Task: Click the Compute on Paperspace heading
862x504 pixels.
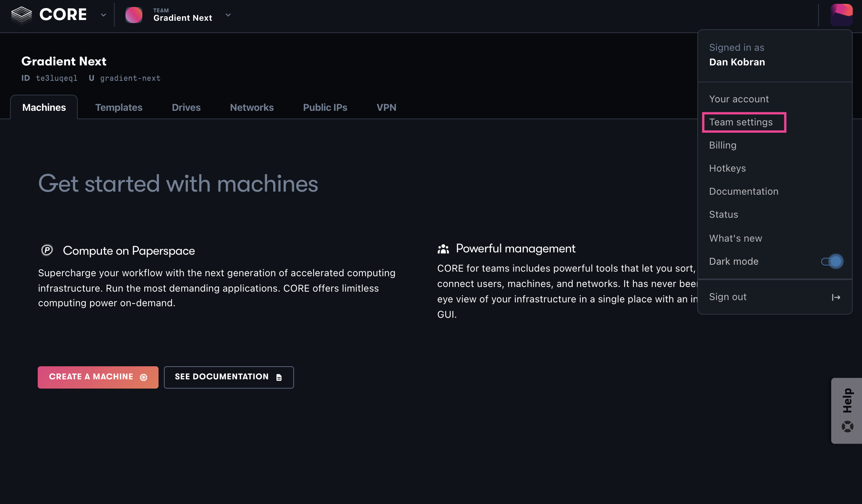Action: coord(129,250)
